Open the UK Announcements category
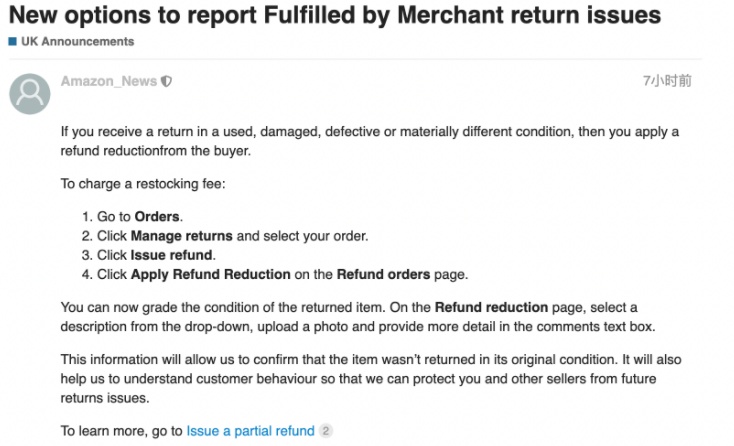 [77, 42]
